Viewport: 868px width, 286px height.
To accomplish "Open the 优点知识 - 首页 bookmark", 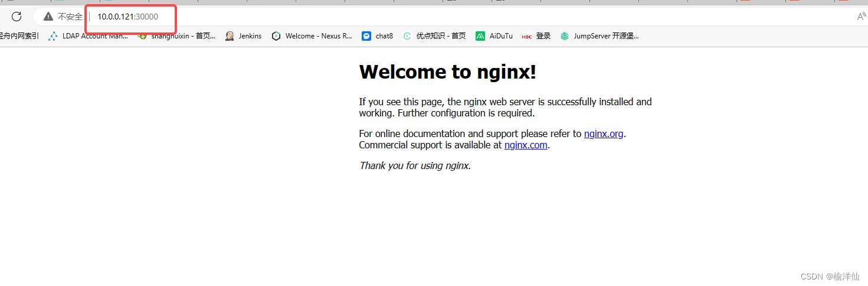I will click(434, 36).
